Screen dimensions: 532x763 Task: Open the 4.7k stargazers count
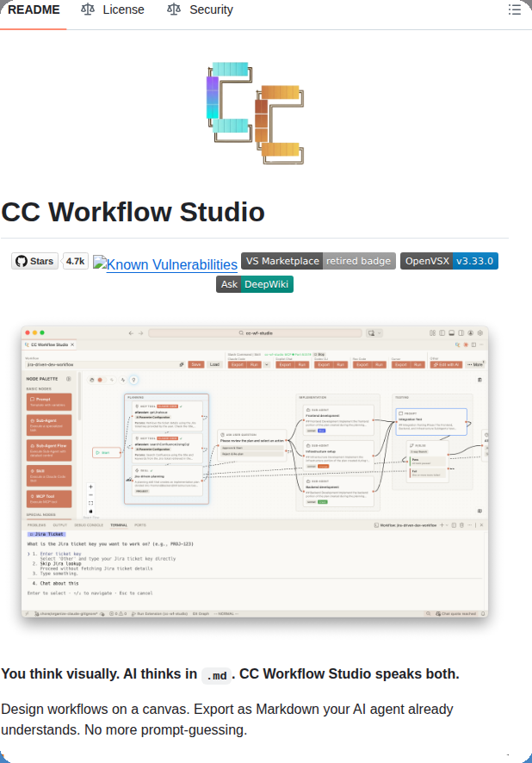[x=76, y=261]
